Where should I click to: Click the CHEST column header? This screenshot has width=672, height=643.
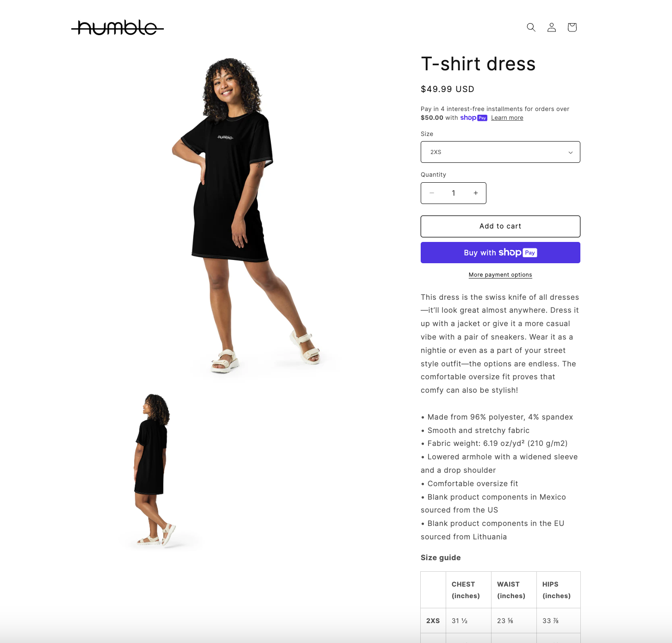[466, 590]
